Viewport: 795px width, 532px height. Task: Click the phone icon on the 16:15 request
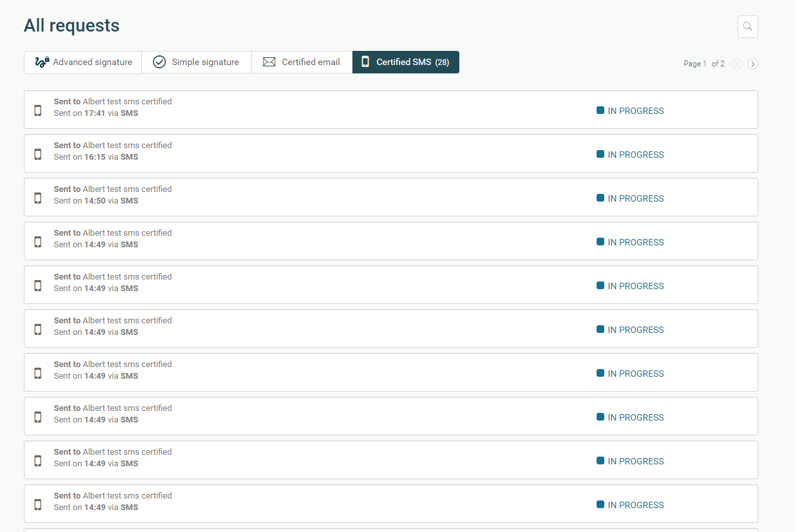click(37, 153)
